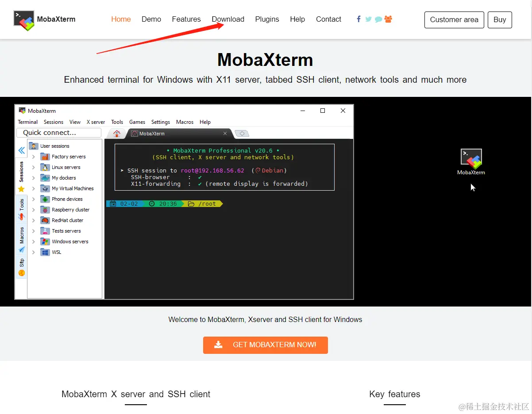Click the Tools knife icon in sidebar
The image size is (532, 414).
click(x=21, y=216)
